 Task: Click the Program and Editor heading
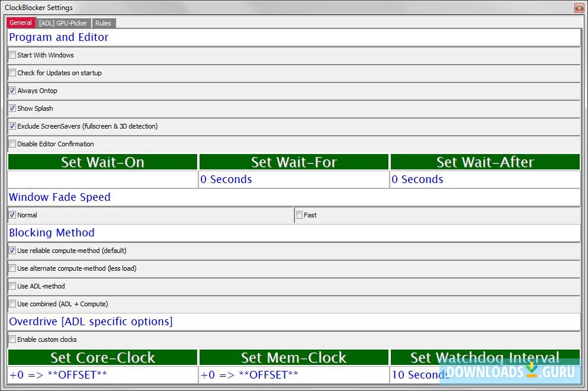pos(59,37)
